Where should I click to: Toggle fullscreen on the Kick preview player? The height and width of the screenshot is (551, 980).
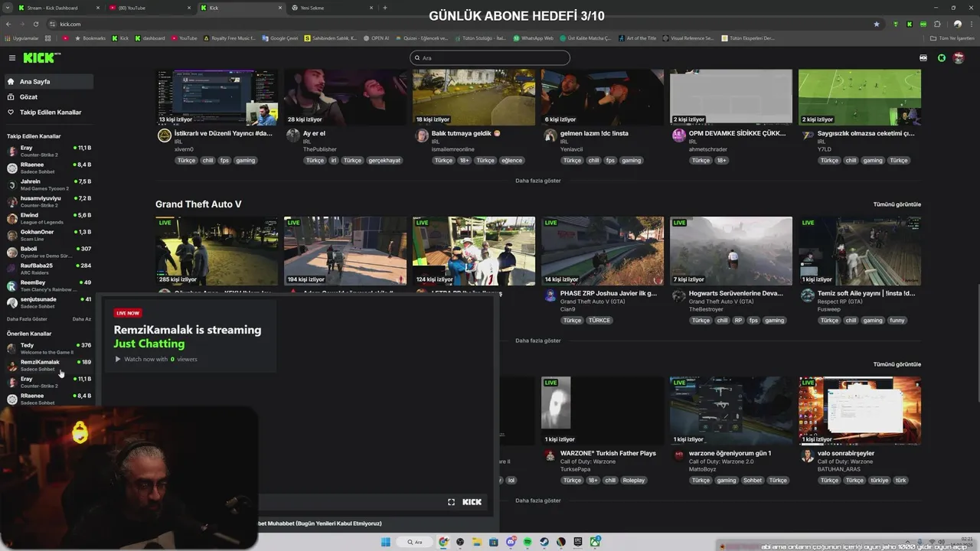click(451, 502)
